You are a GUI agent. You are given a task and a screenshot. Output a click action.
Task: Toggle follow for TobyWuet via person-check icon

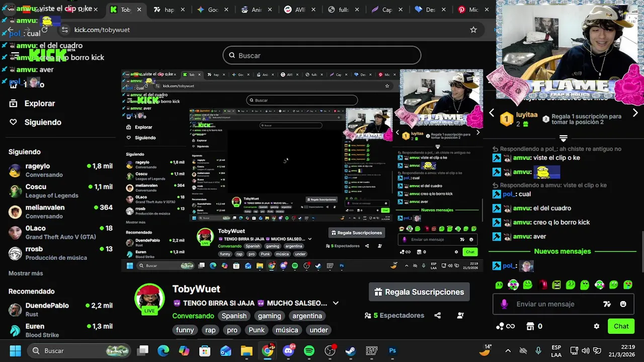(460, 315)
